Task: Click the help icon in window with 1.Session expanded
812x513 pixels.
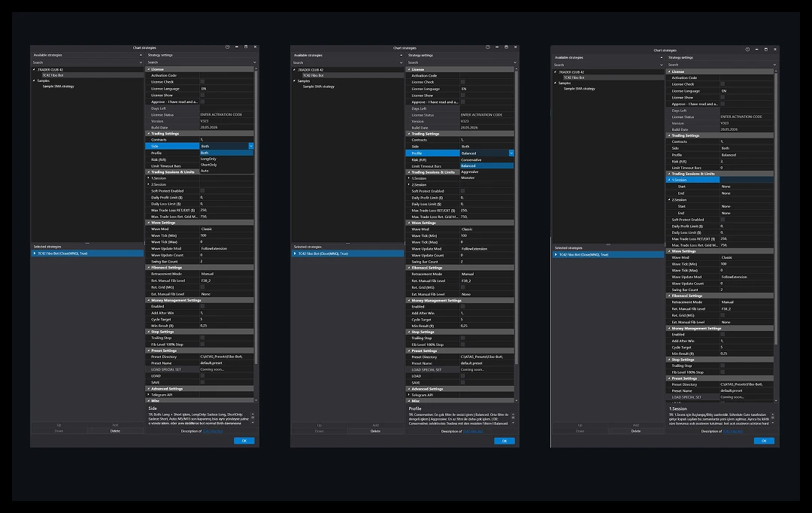Action: coord(747,50)
